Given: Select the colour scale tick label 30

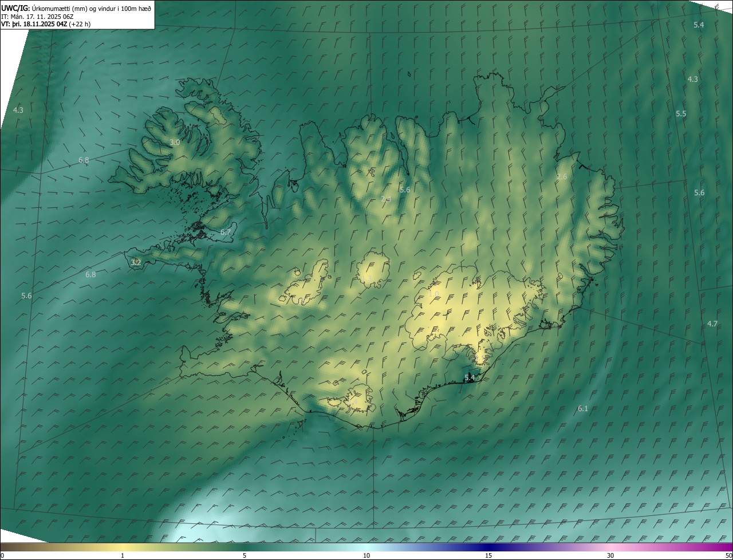Looking at the screenshot, I should pyautogui.click(x=610, y=555).
